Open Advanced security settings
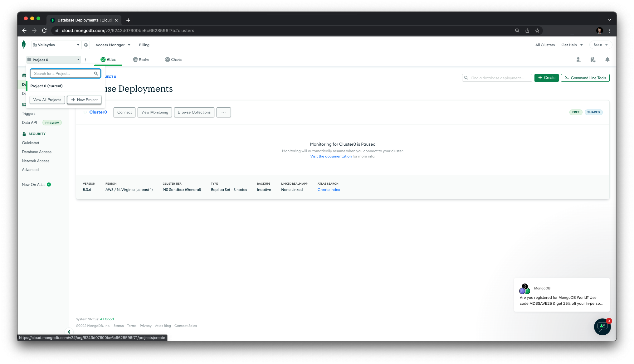The height and width of the screenshot is (364, 634). (30, 170)
